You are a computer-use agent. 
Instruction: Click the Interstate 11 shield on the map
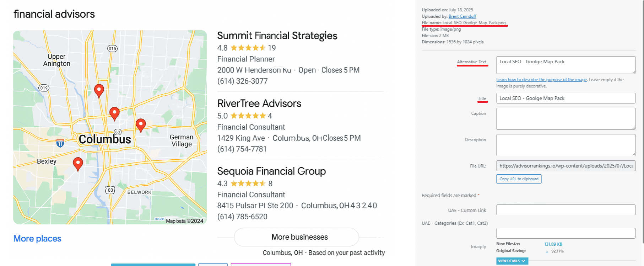point(60,143)
